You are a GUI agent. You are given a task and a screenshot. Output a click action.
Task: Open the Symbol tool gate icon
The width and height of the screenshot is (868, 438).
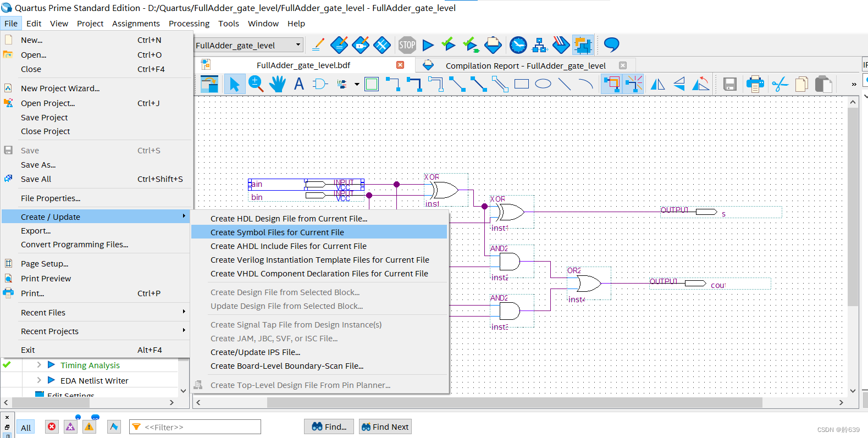tap(320, 84)
